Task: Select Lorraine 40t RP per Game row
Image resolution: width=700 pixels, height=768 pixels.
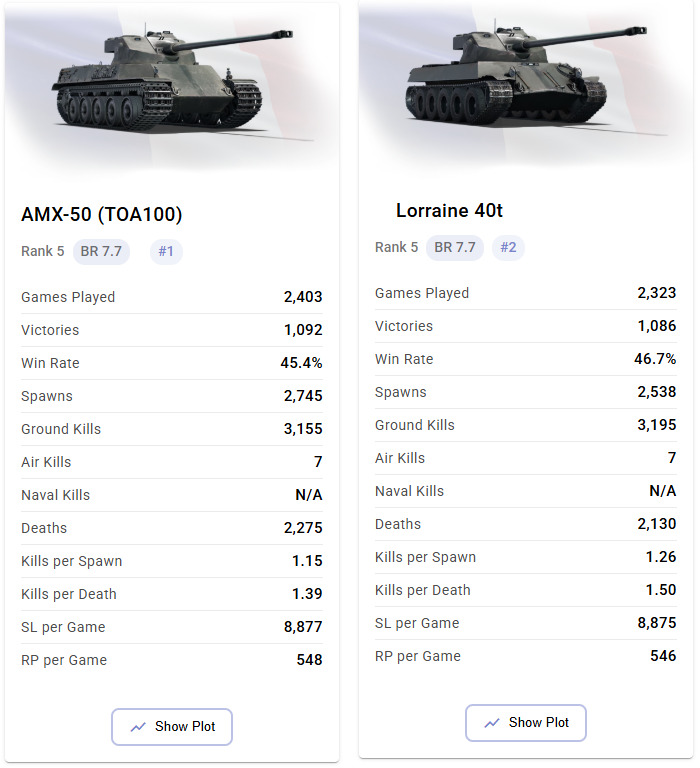Action: tap(526, 656)
